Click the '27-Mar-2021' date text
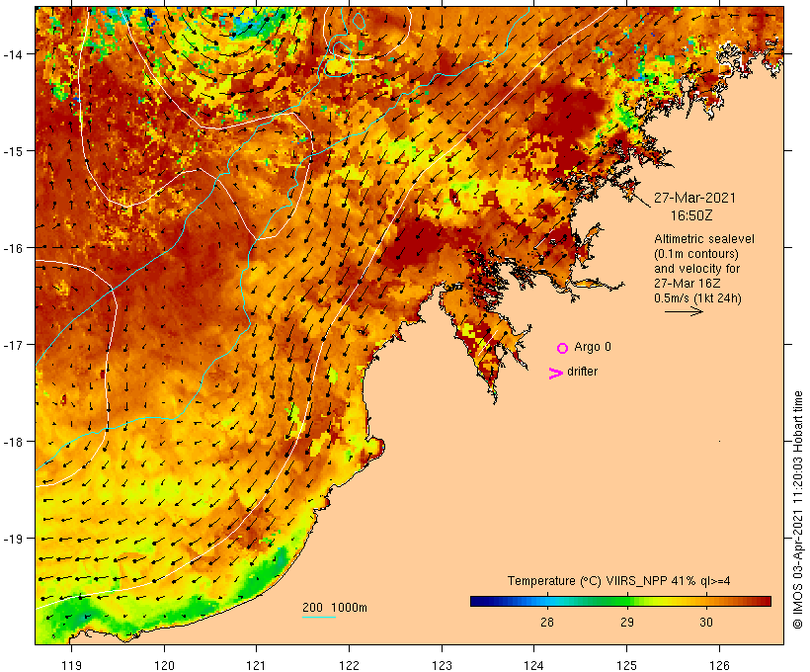 tap(694, 198)
